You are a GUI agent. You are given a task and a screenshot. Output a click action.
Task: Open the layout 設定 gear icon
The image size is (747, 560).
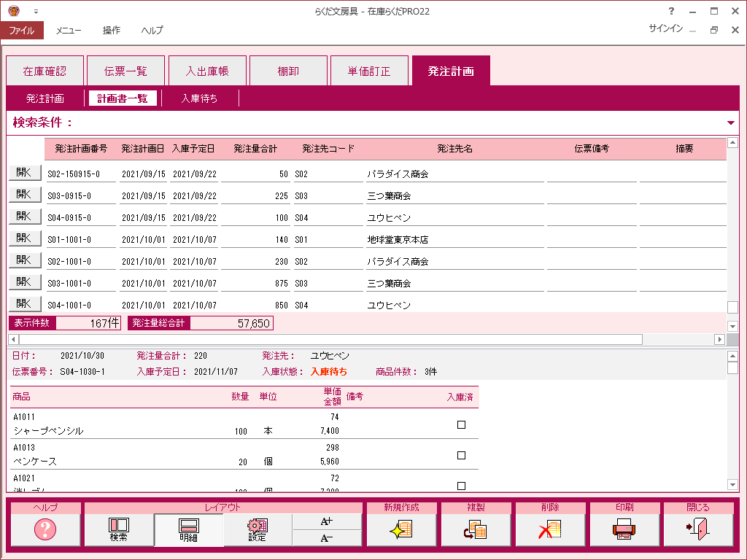(x=258, y=529)
